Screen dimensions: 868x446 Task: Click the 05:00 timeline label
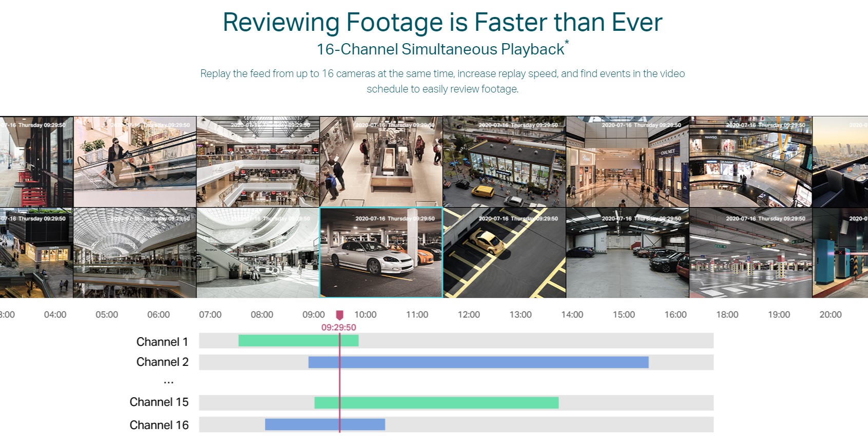[107, 314]
